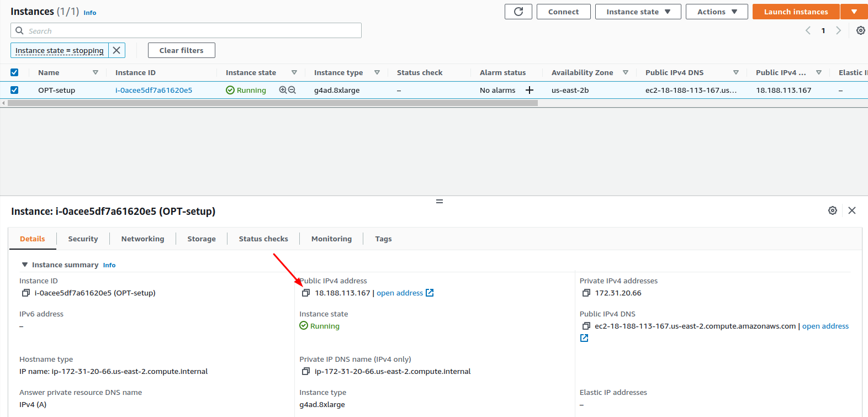Remove the Instance state = stopping filter
This screenshot has width=868, height=417.
117,50
